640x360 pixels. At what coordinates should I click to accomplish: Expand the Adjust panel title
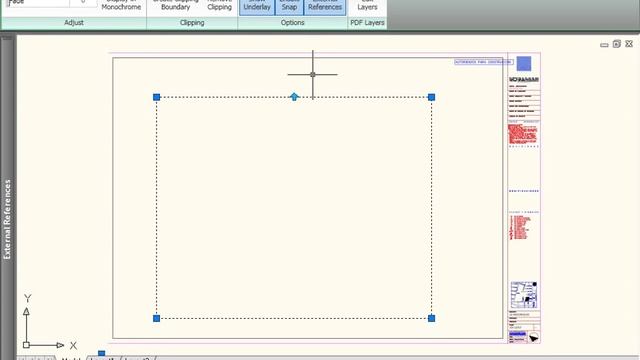coord(74,23)
